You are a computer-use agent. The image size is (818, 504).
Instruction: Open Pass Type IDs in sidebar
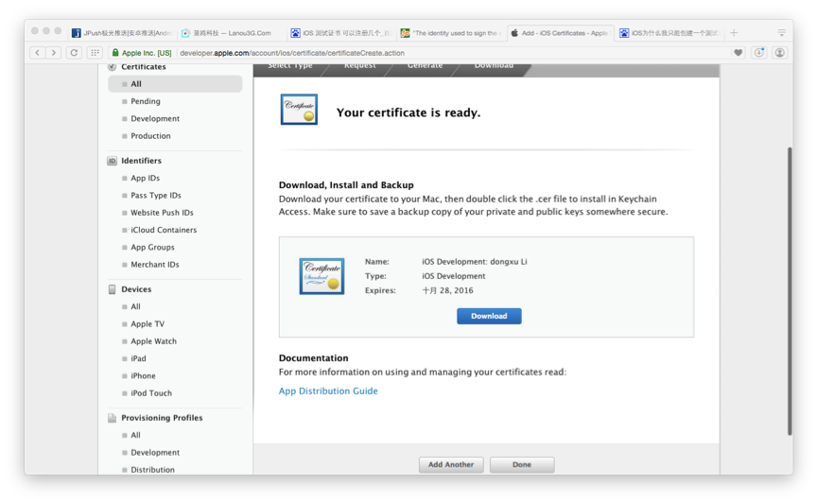(155, 195)
